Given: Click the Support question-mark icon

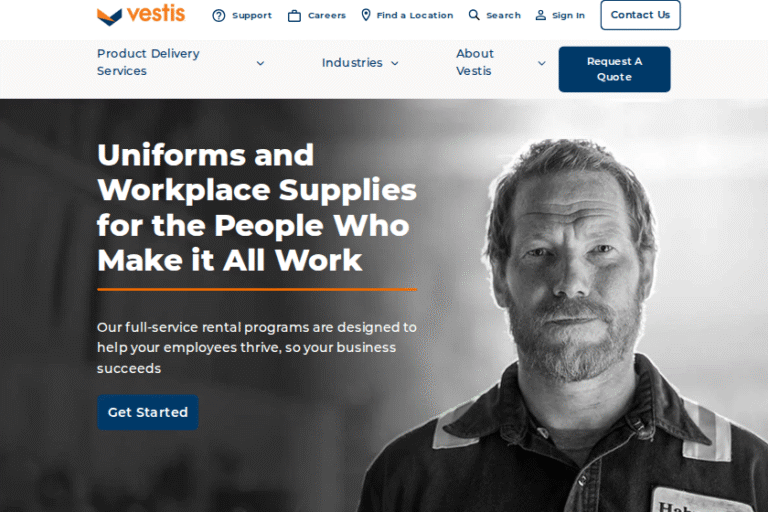Looking at the screenshot, I should pyautogui.click(x=218, y=16).
